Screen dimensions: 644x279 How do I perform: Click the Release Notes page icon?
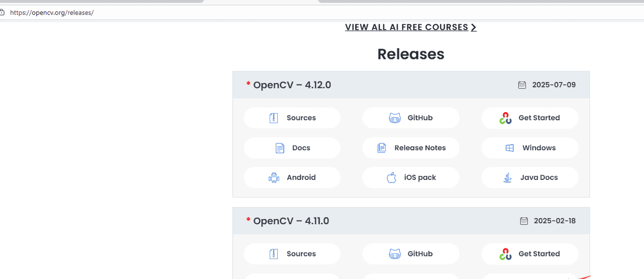pyautogui.click(x=382, y=148)
